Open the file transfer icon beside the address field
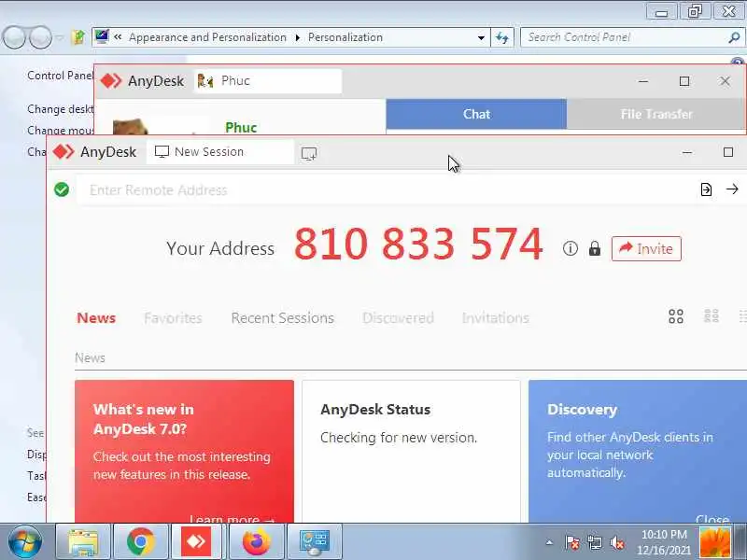 [x=706, y=189]
